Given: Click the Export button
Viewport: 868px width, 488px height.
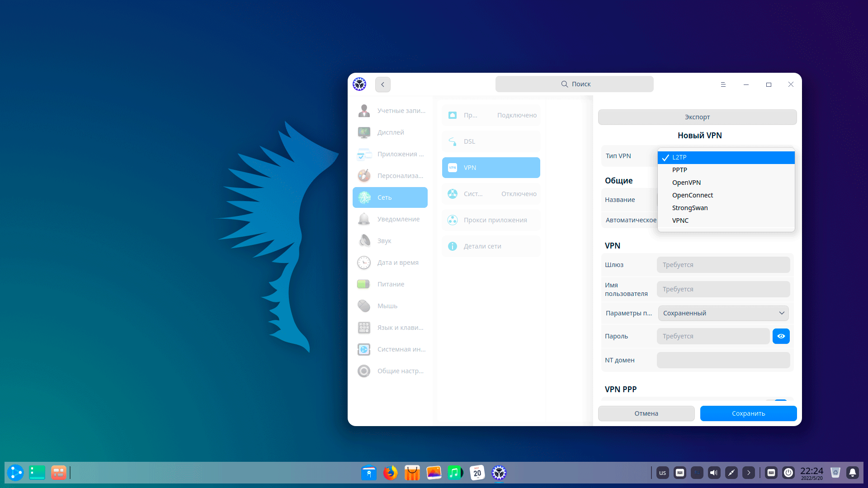Looking at the screenshot, I should click(697, 117).
